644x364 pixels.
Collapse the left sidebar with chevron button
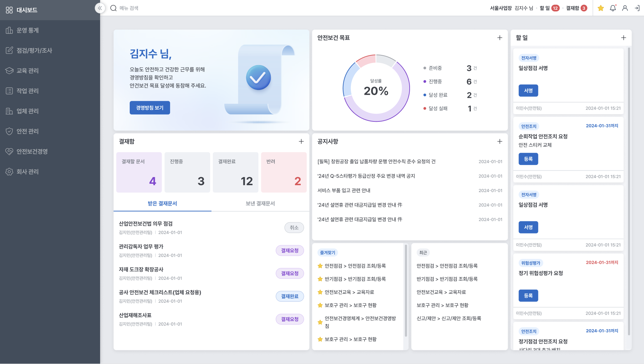100,8
